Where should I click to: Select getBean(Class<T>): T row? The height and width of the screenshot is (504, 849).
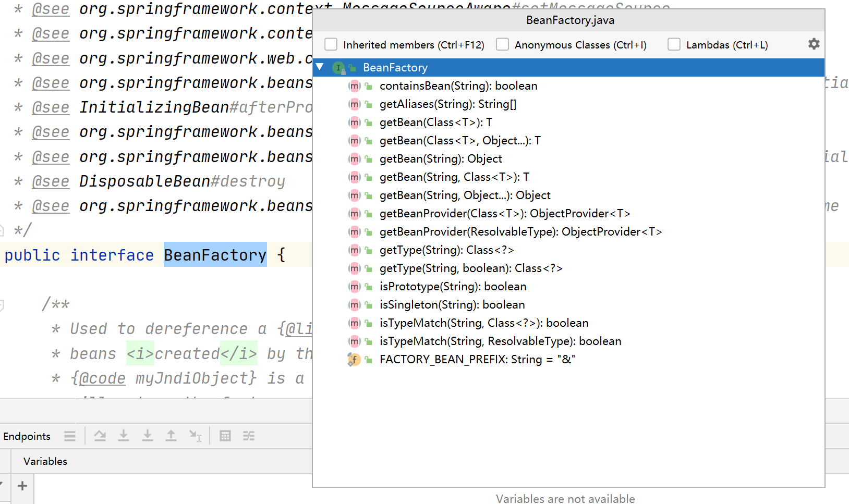pyautogui.click(x=568, y=122)
